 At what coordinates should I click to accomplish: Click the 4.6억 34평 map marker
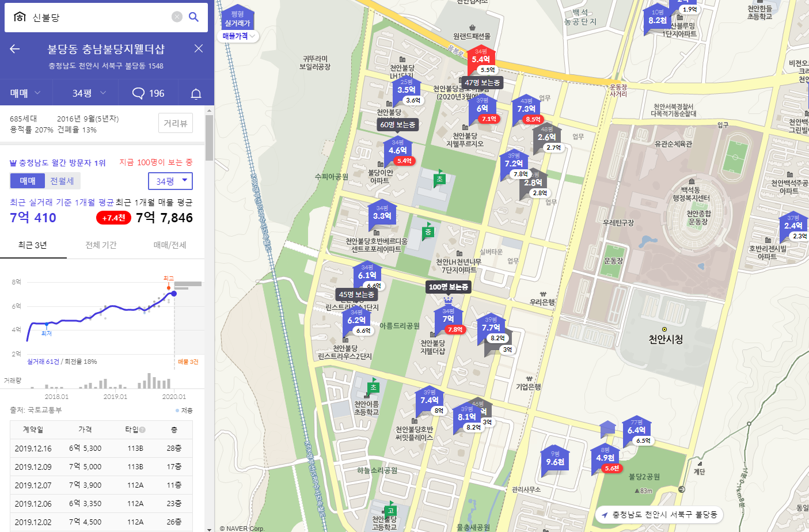tap(397, 151)
